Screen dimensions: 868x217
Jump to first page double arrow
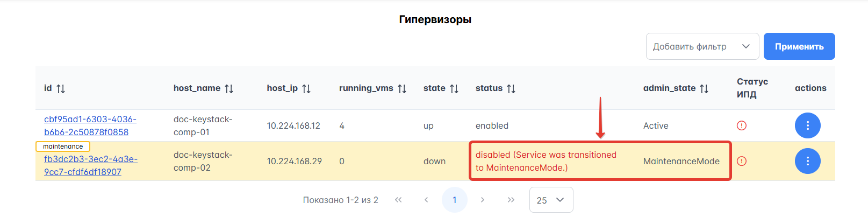click(398, 200)
